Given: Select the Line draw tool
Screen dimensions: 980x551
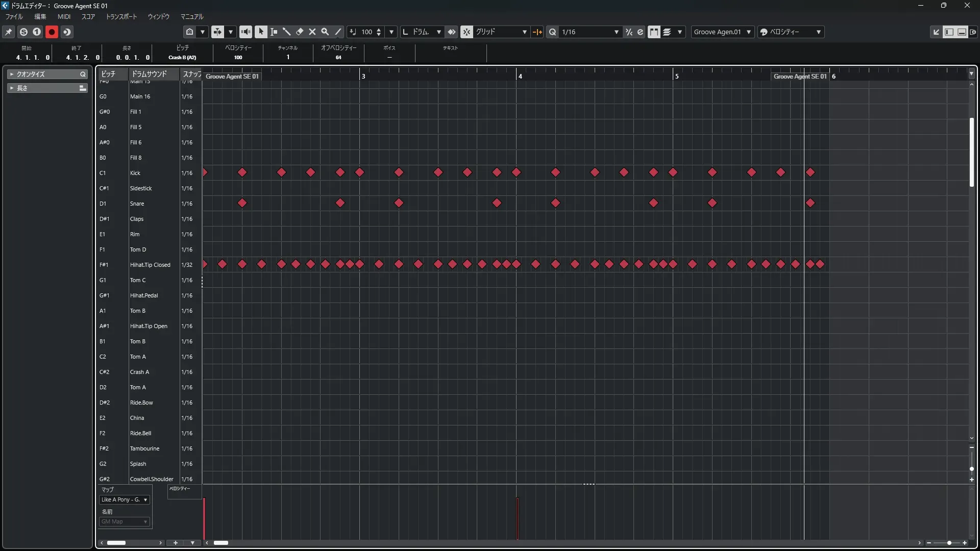Looking at the screenshot, I should (x=338, y=32).
